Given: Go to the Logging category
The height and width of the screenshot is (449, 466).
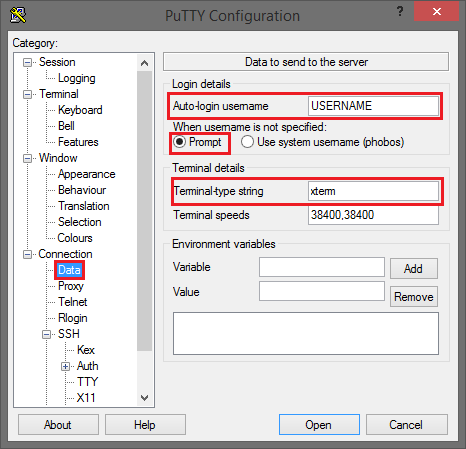Looking at the screenshot, I should pos(77,78).
